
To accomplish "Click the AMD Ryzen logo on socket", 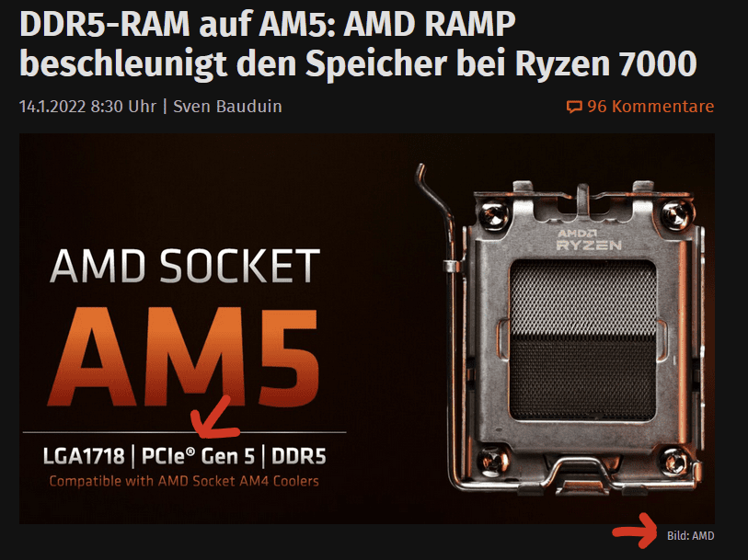I will pyautogui.click(x=589, y=240).
